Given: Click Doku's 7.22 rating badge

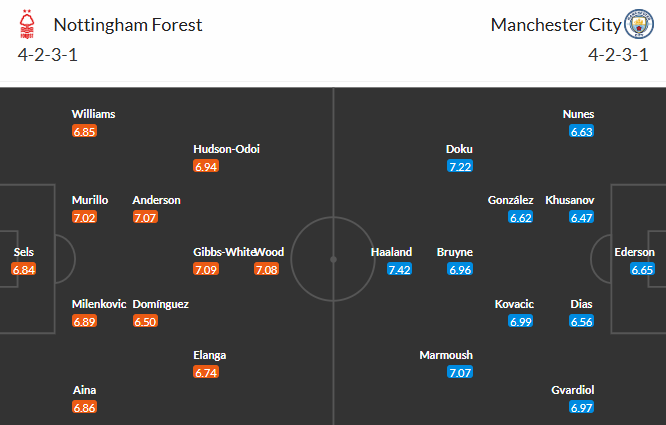Looking at the screenshot, I should [x=460, y=166].
